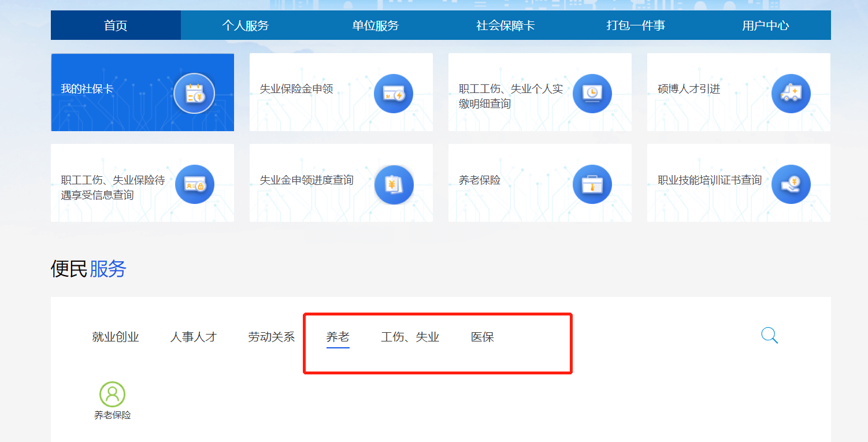Open 职业技能培训证书查询 certificate icon
The height and width of the screenshot is (442, 868).
[x=791, y=184]
